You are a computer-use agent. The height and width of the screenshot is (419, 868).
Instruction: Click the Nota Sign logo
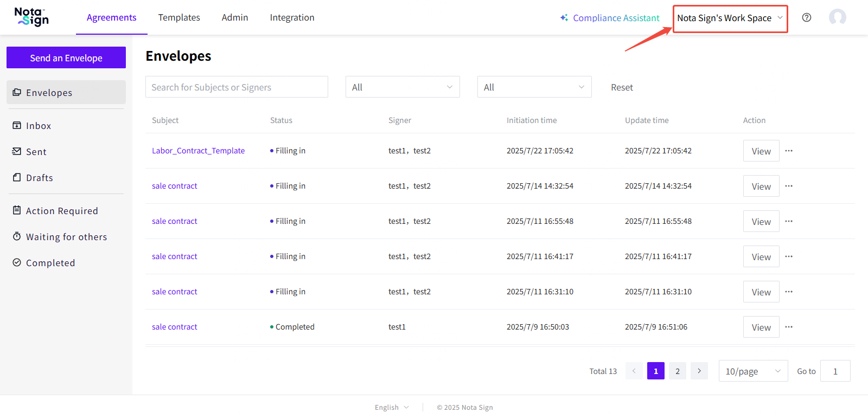tap(31, 17)
